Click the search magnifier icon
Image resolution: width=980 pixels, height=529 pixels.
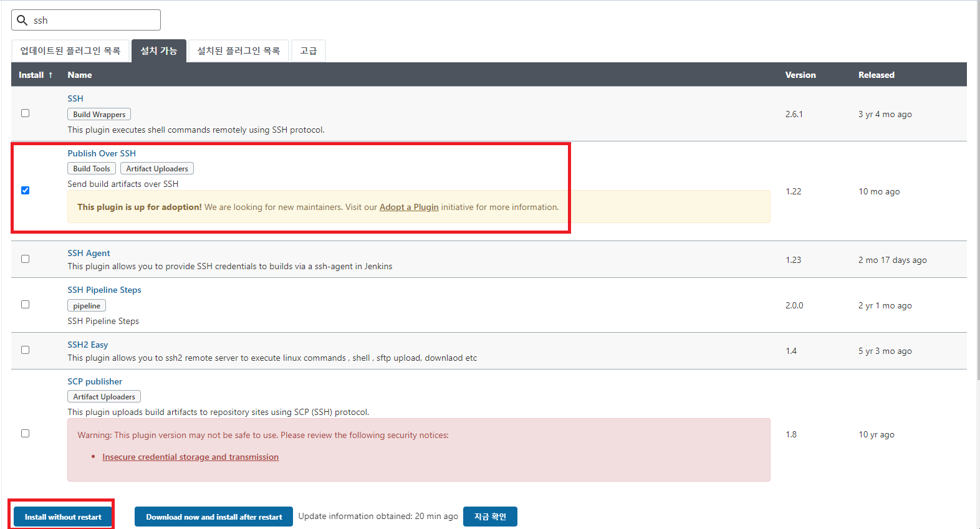(x=22, y=20)
